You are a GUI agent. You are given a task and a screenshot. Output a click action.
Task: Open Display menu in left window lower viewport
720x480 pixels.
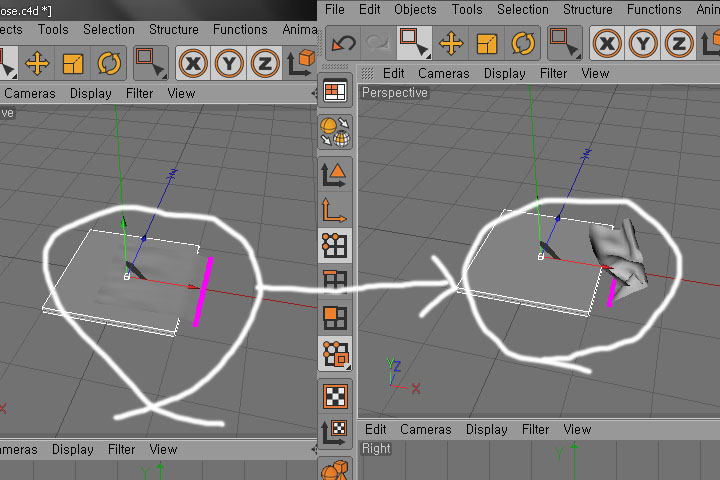click(x=73, y=449)
